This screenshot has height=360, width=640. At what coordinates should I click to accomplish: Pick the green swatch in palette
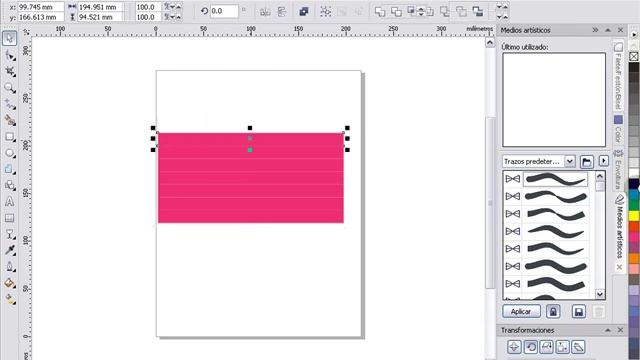coord(634,205)
